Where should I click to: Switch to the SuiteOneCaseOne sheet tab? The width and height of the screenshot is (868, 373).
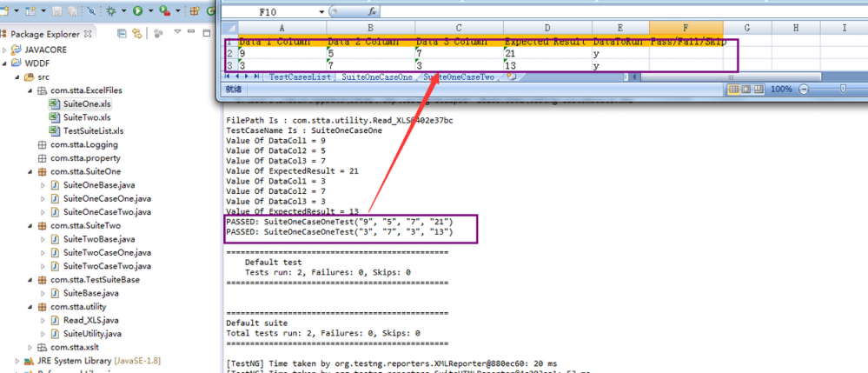(377, 77)
